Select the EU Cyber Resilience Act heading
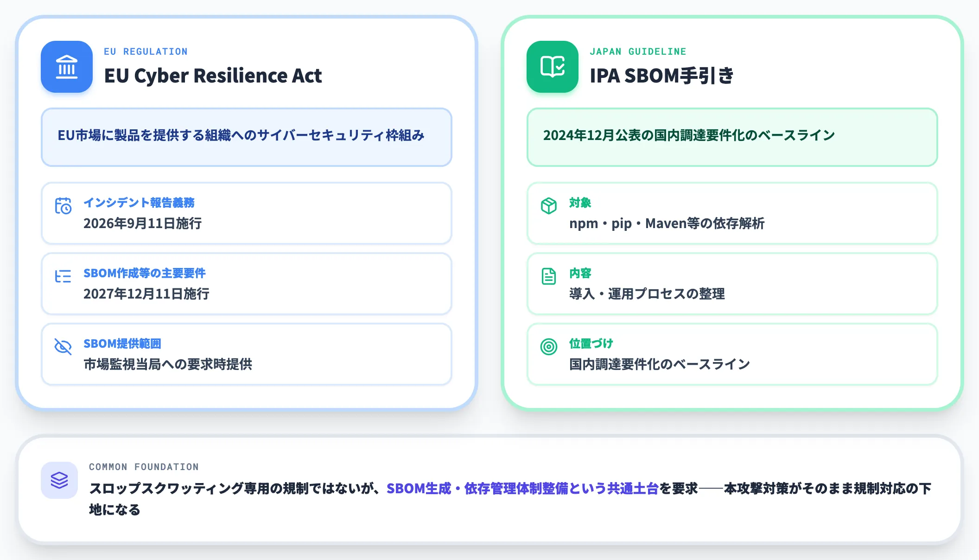979x560 pixels. 213,76
